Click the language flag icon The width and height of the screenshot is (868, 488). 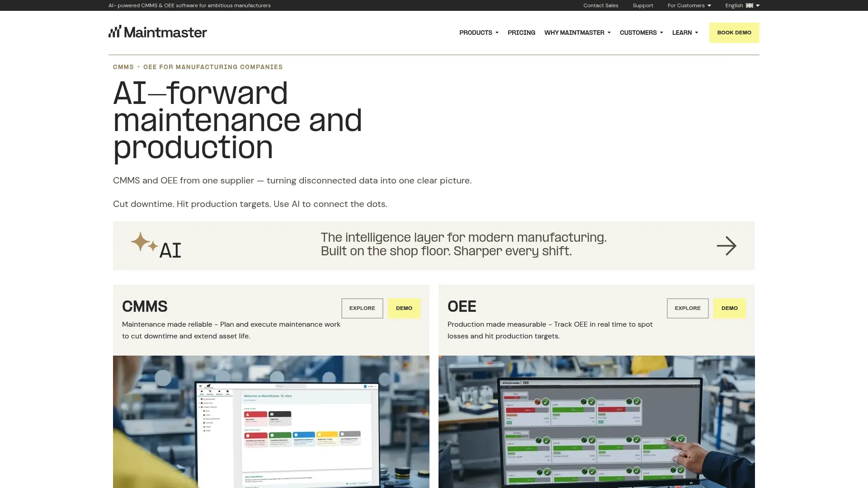(750, 5)
